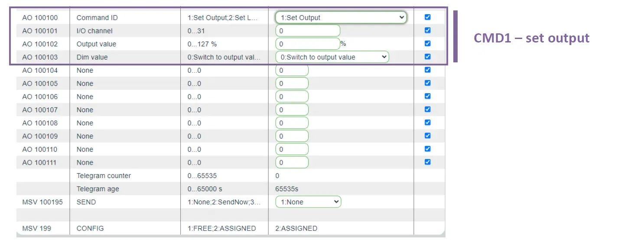Click the CONFIG row label
The height and width of the screenshot is (240, 644).
(90, 228)
